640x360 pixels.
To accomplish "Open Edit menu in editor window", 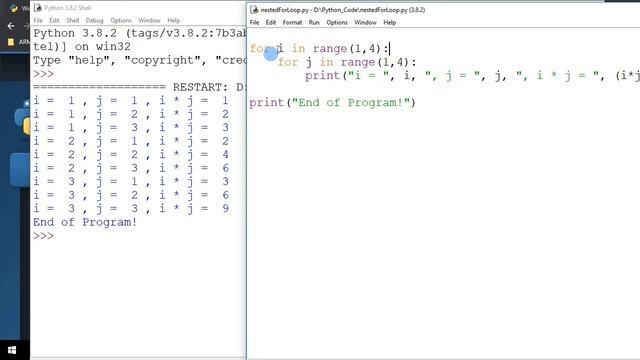I will [x=271, y=22].
